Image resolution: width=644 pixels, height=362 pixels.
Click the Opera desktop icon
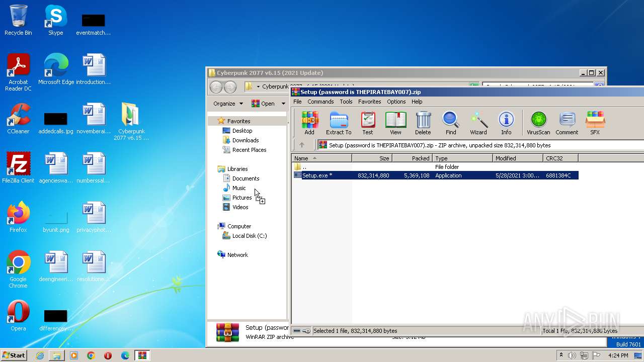pos(18,316)
